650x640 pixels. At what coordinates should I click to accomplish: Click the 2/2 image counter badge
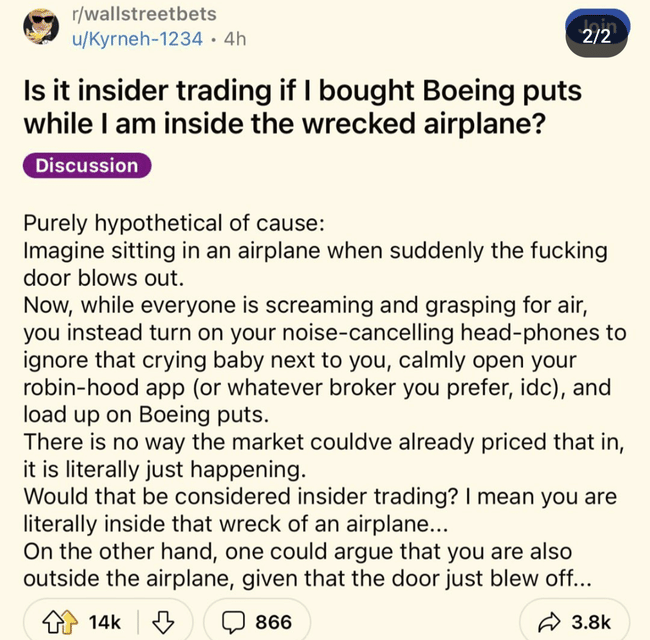tap(602, 37)
